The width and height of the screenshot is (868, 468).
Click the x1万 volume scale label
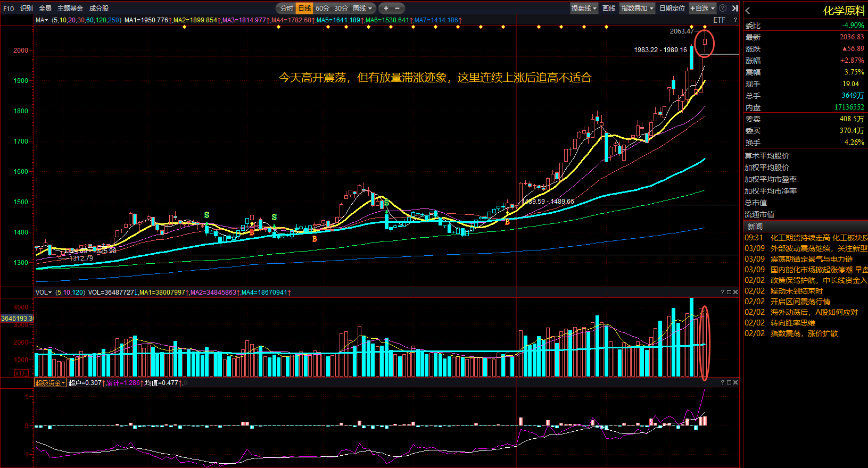[21, 373]
